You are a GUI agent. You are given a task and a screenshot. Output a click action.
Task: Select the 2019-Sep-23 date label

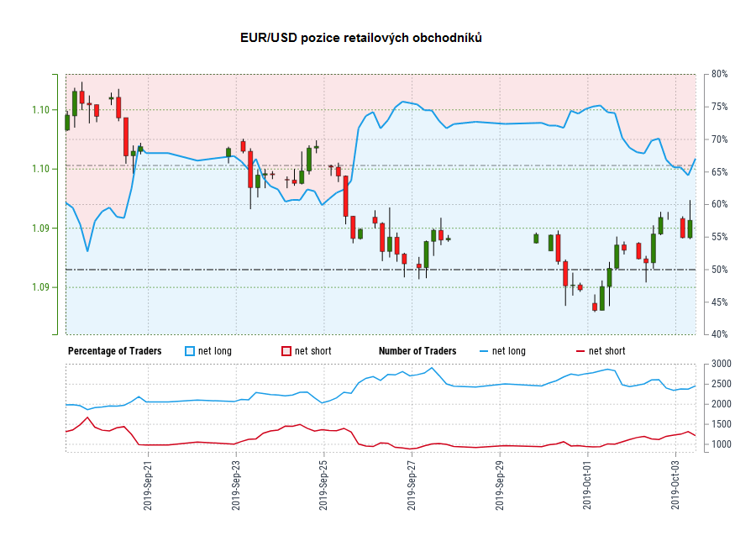pos(236,486)
